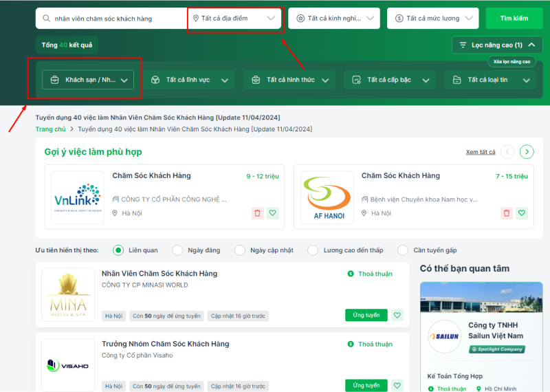This screenshot has width=550, height=392.
Task: Open the Khách sạn / Nh... category dropdown
Action: [x=88, y=80]
